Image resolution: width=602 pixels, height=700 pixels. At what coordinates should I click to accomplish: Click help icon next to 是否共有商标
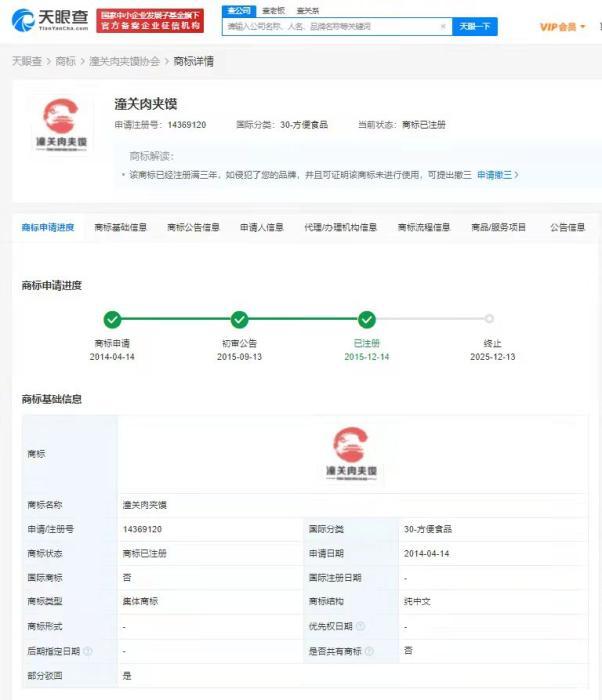370,651
